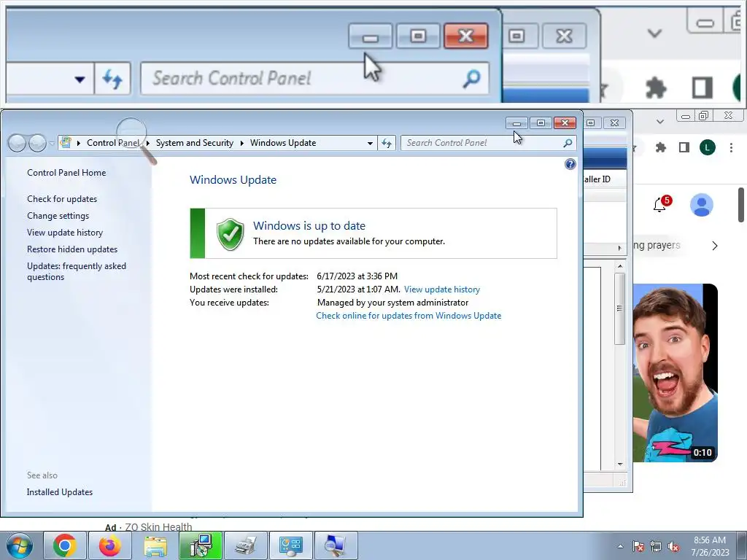This screenshot has height=560, width=747.
Task: Click Restore hidden updates
Action: tap(72, 249)
